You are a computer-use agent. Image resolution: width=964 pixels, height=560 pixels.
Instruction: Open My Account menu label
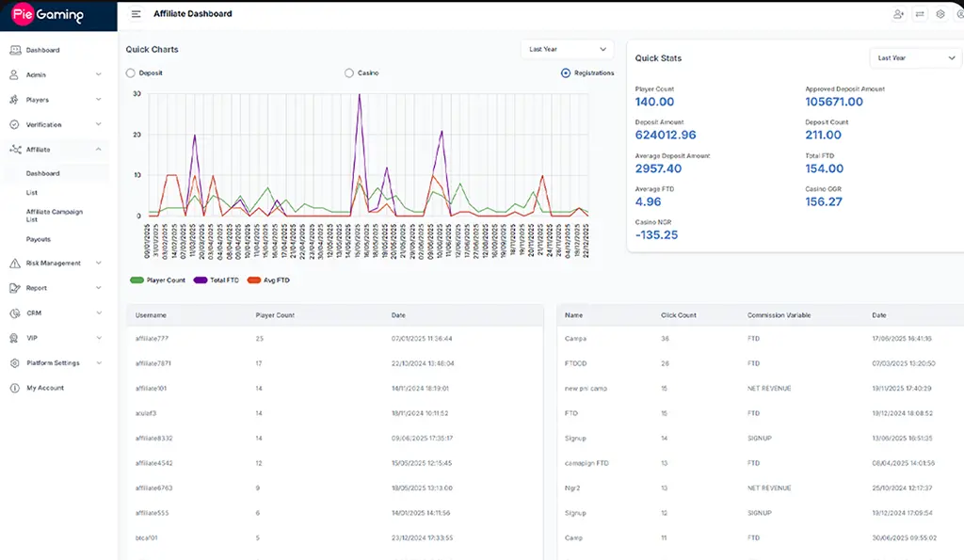click(45, 388)
